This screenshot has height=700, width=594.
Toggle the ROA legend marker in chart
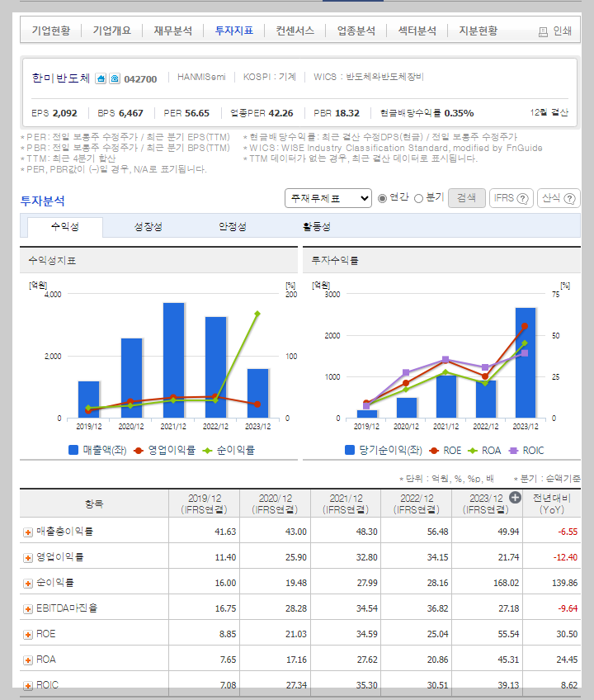472,451
